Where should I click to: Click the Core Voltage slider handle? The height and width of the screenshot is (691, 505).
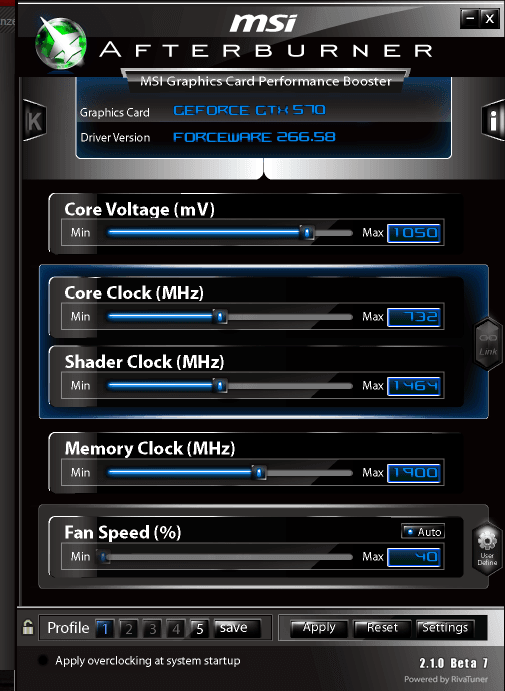coord(307,232)
